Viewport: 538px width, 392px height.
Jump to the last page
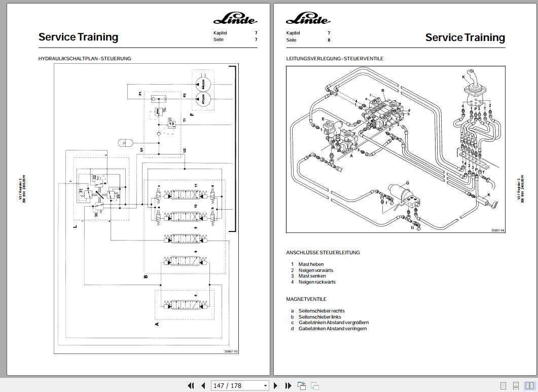pyautogui.click(x=288, y=386)
